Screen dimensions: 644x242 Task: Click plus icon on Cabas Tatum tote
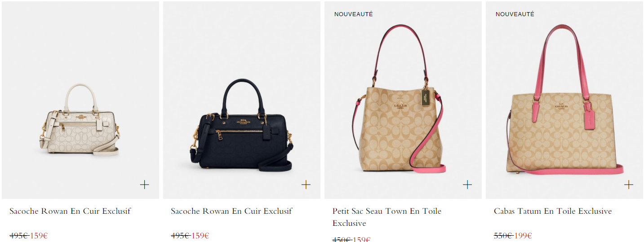pos(629,185)
